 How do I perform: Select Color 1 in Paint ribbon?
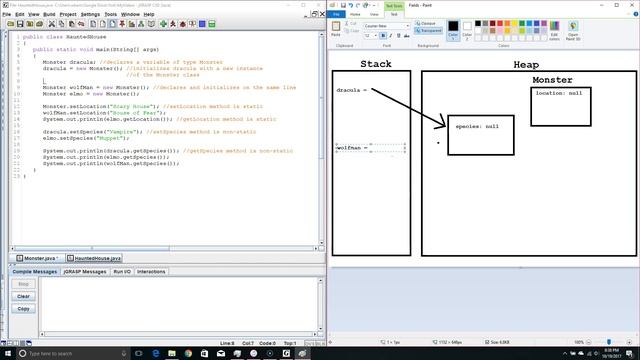(453, 30)
